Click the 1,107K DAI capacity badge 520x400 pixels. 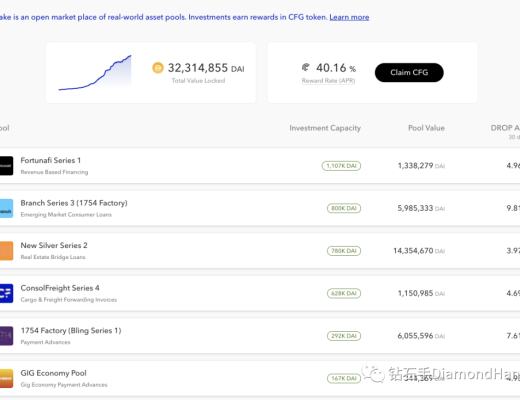[x=341, y=166]
